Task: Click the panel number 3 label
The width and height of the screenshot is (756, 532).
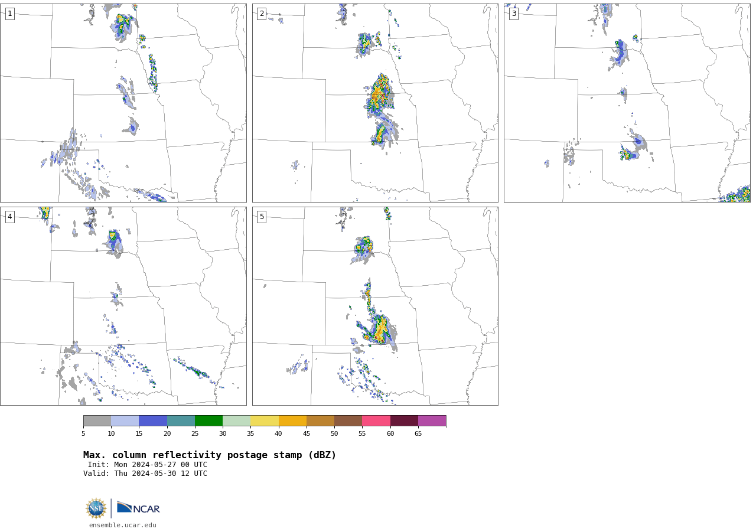Action: (x=513, y=14)
